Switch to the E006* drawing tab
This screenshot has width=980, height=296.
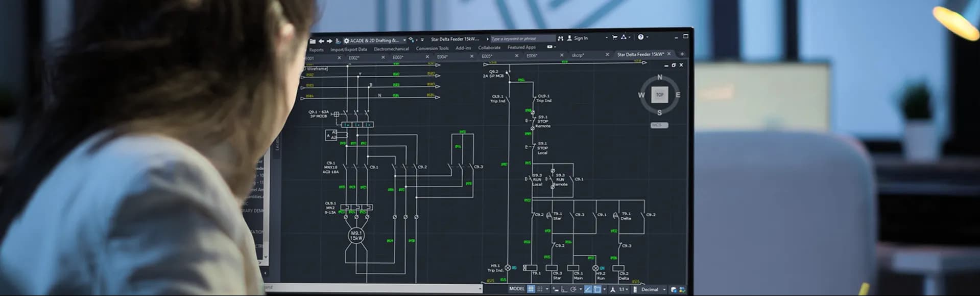coord(532,55)
